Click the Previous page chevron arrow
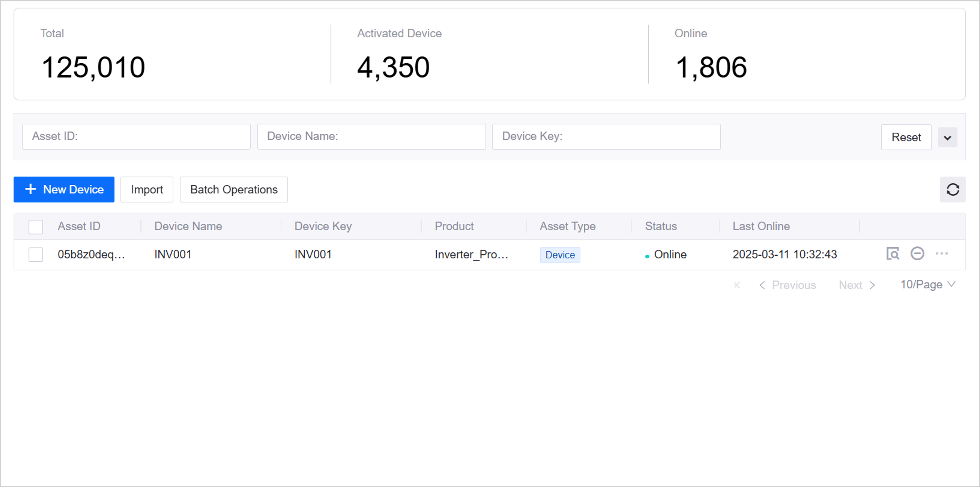The width and height of the screenshot is (980, 487). (762, 285)
